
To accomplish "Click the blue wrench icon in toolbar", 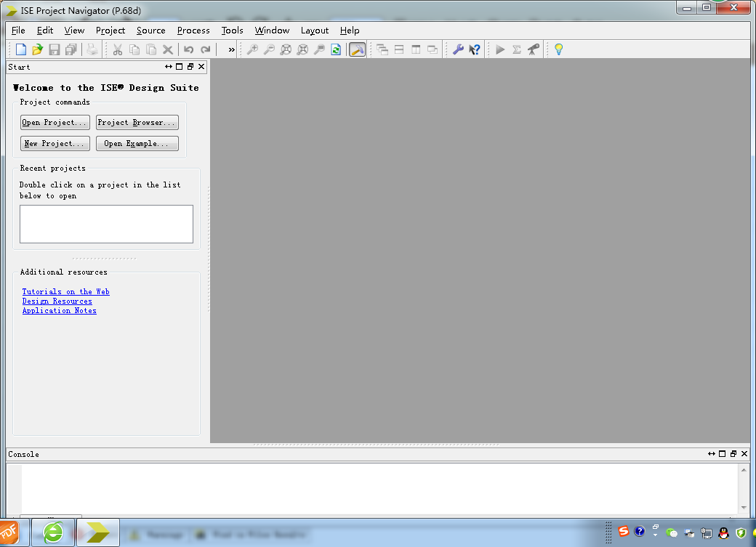I will pos(458,49).
